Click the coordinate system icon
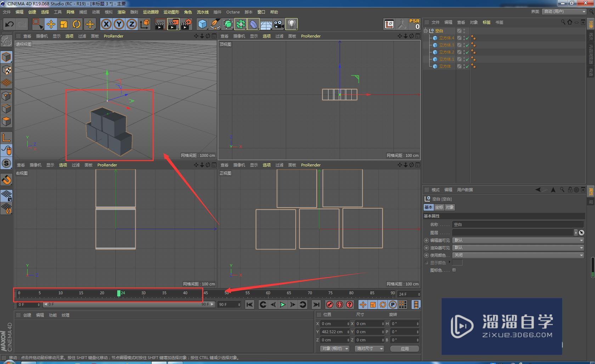 (144, 24)
